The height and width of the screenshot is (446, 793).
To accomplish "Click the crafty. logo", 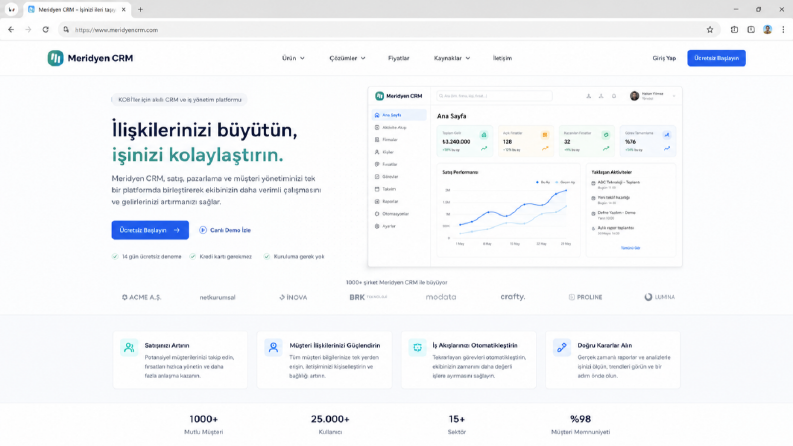I will (513, 297).
